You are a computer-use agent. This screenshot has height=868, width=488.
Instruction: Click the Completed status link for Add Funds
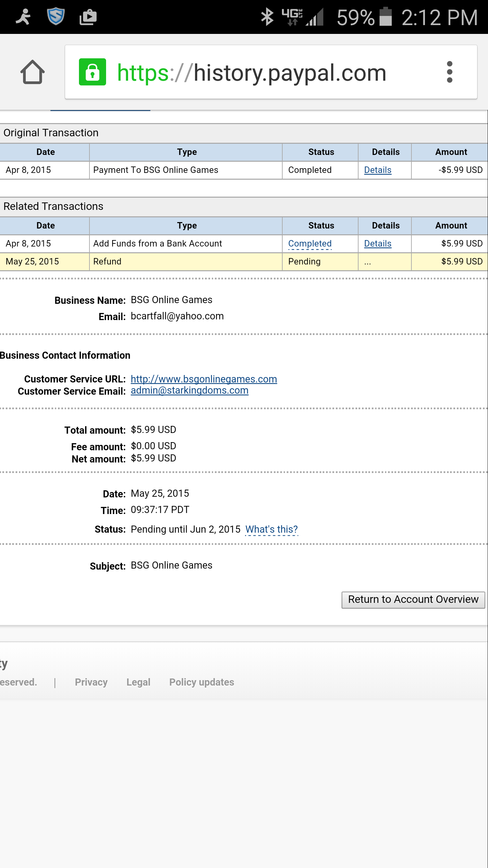click(310, 243)
